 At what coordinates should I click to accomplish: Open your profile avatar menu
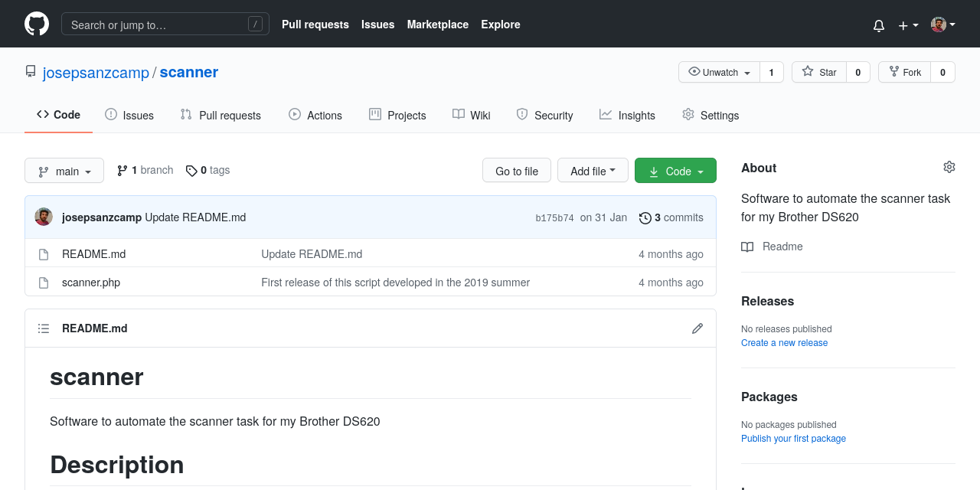937,24
